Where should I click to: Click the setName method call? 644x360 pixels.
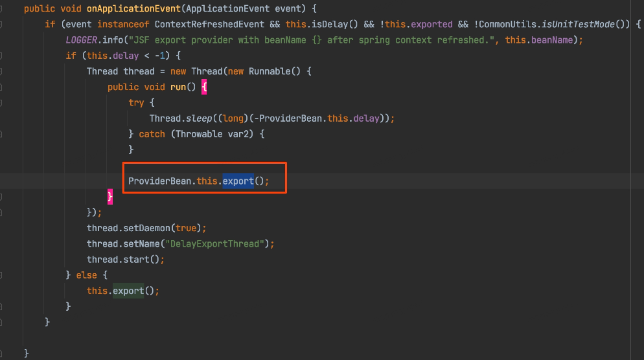point(141,244)
